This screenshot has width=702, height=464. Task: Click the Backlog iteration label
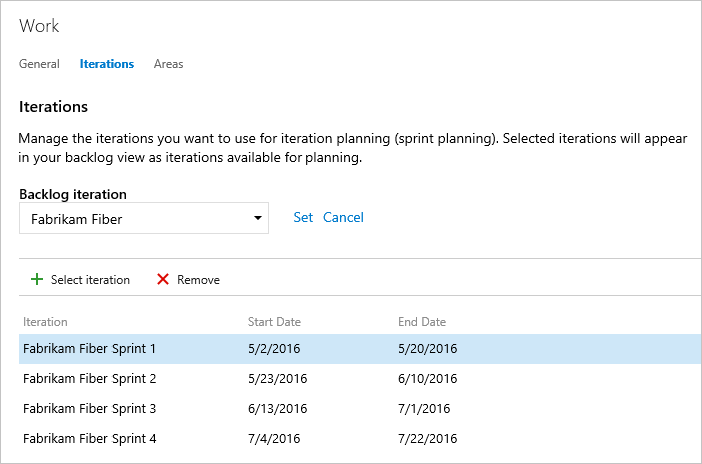73,194
